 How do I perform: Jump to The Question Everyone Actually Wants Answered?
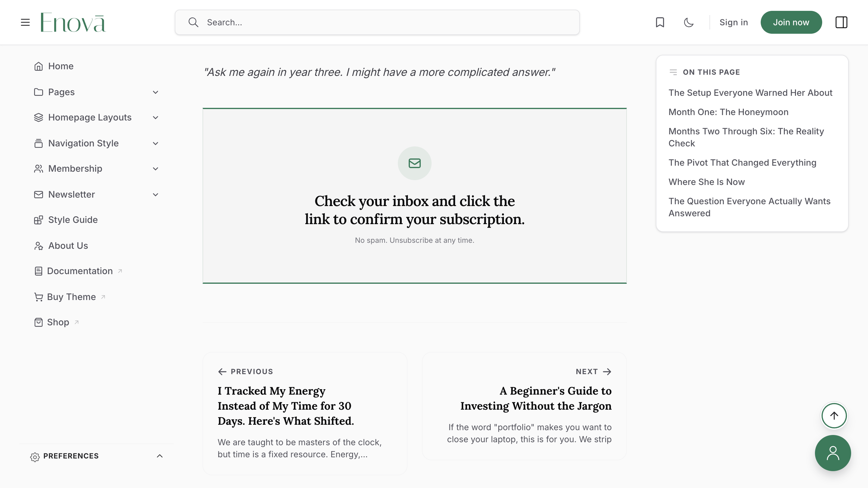tap(749, 207)
